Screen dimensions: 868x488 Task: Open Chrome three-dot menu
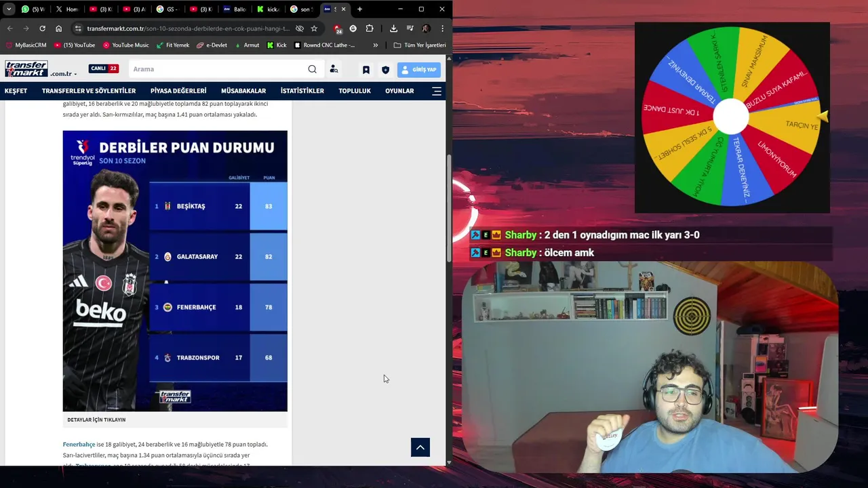click(442, 28)
